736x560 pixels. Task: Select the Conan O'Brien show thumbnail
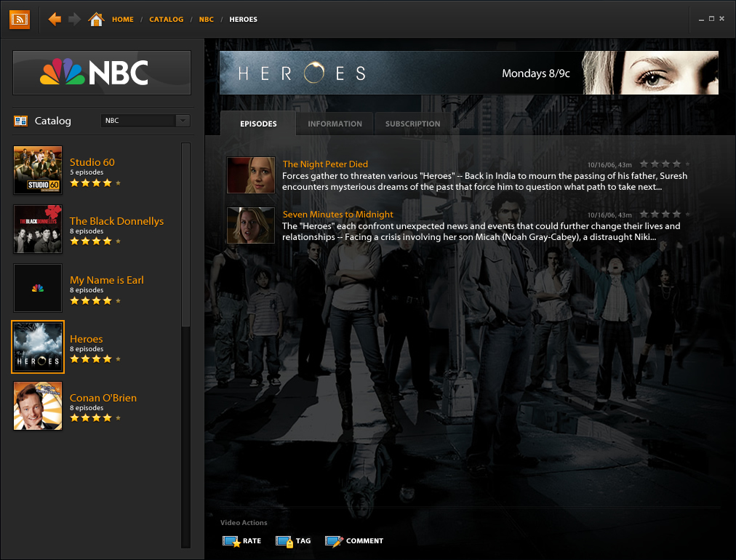pyautogui.click(x=38, y=406)
